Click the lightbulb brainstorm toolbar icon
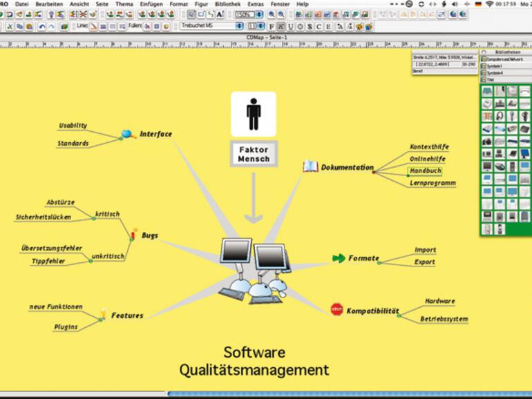 click(51, 14)
